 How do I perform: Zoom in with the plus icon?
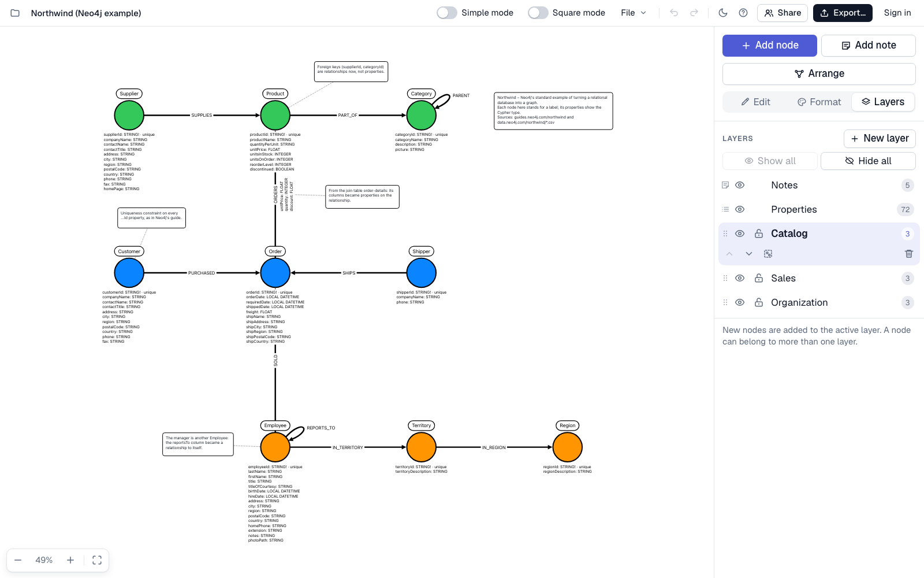click(x=70, y=560)
